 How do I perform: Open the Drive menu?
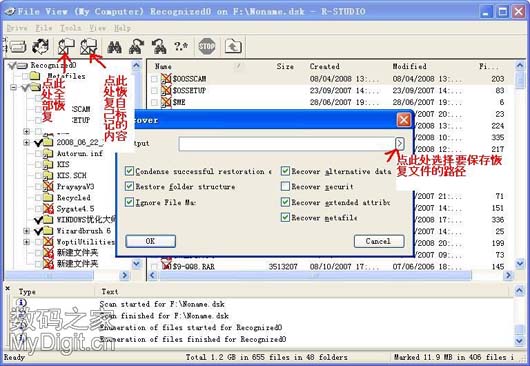[17, 28]
